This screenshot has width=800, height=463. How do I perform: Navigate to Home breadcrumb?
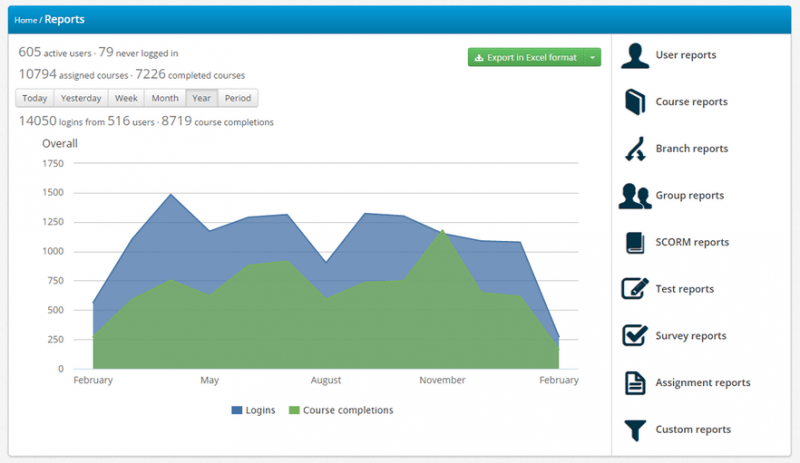point(26,20)
